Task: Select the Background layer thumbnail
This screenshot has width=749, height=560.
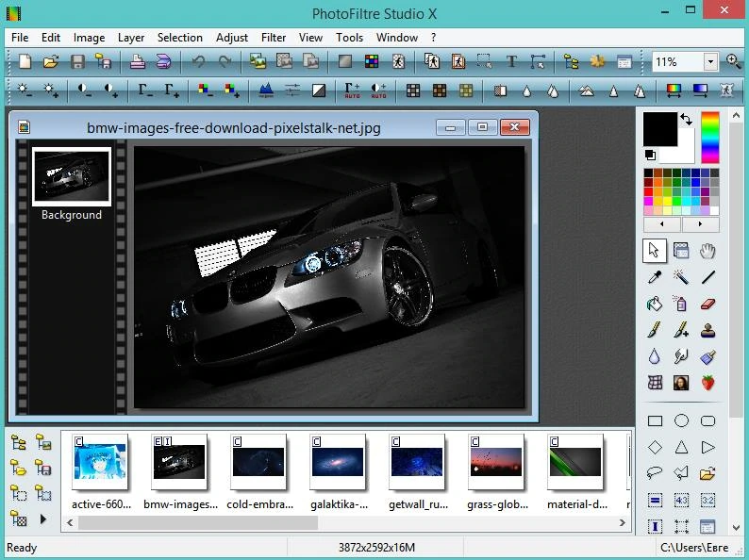Action: (x=72, y=176)
